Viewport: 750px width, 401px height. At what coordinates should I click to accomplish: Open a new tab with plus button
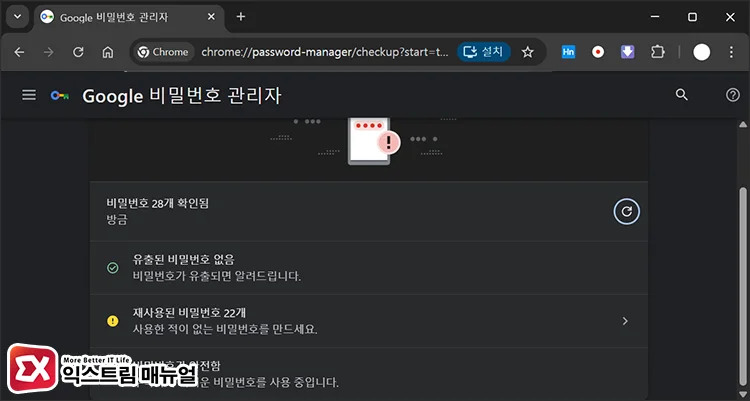pyautogui.click(x=241, y=17)
